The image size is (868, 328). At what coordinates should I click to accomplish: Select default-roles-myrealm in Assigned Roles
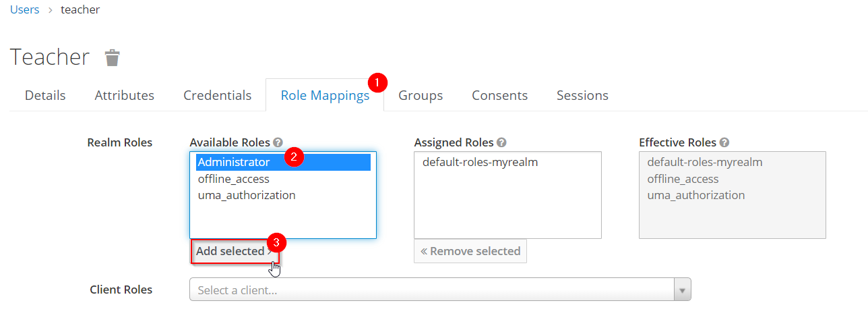point(480,163)
